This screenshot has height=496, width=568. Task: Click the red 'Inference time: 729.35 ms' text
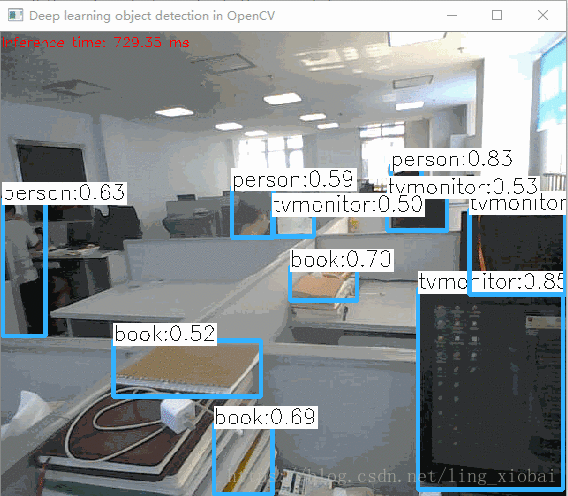[x=95, y=43]
